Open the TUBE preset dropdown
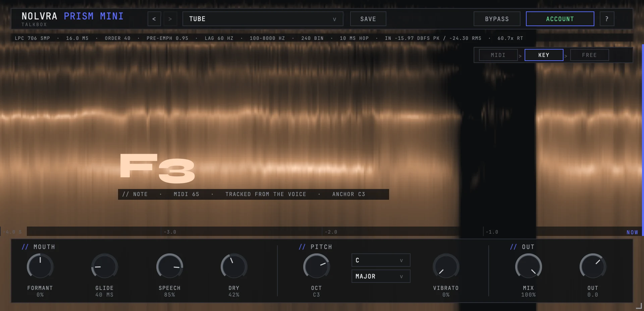The image size is (644, 311). click(263, 19)
